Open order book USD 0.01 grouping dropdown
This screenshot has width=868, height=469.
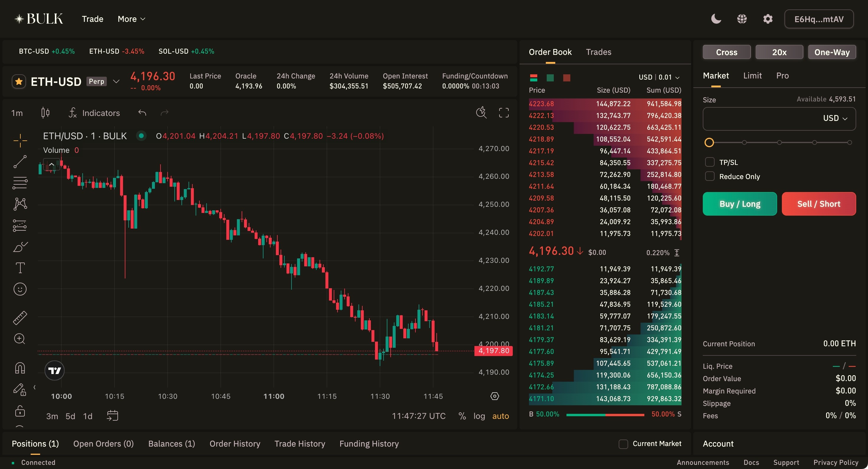[x=659, y=77]
